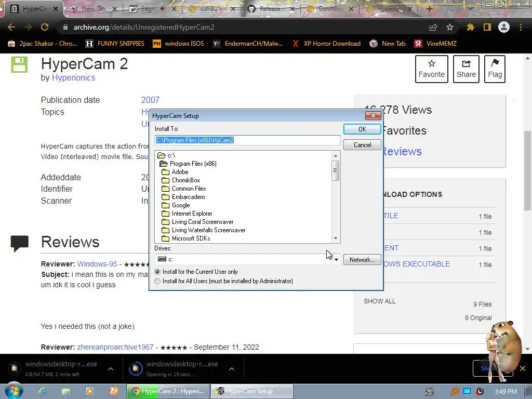Select the Adobe folder

tap(175, 172)
